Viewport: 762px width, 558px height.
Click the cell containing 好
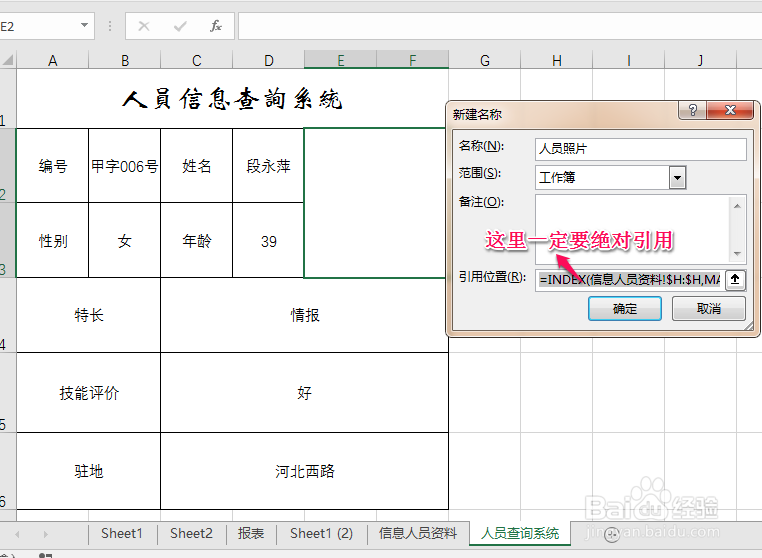pos(305,393)
